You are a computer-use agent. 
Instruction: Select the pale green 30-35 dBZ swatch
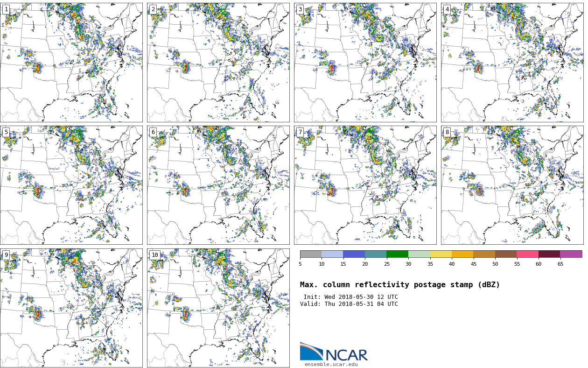419,254
